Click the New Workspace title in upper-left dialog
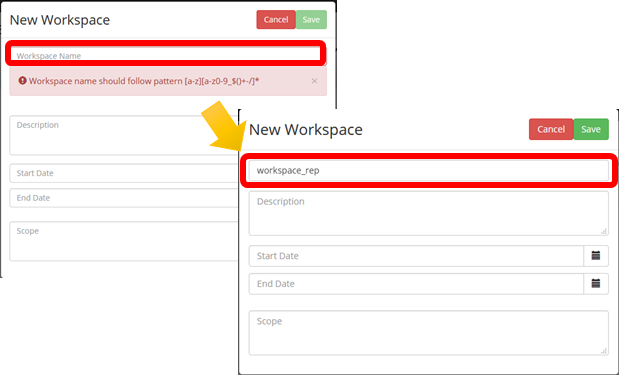This screenshot has width=619, height=375. tap(60, 20)
